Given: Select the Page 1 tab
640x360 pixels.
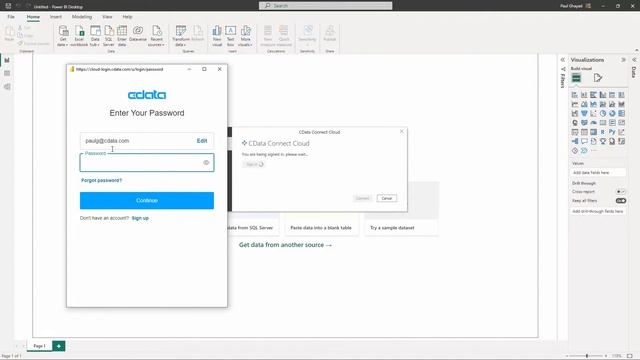Looking at the screenshot, I should pyautogui.click(x=40, y=346).
